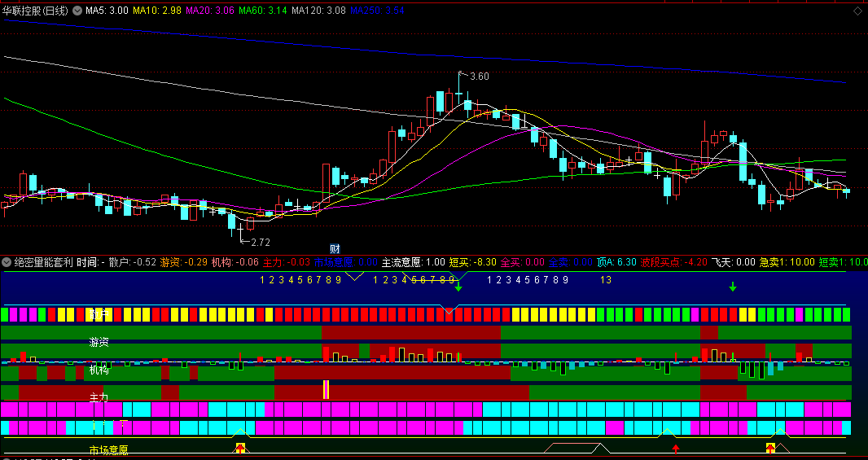Click the 飞天: 0.00 value
The height and width of the screenshot is (460, 868).
(x=734, y=262)
